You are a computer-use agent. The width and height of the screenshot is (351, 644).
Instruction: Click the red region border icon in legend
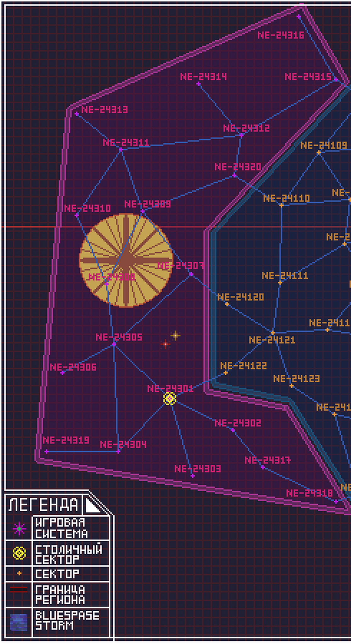tap(19, 590)
